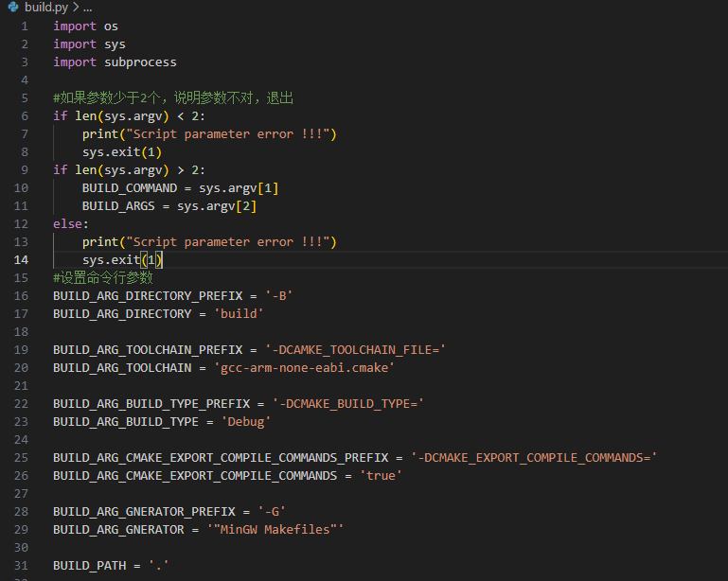
Task: Click BUILD_ARG_CMAKE_EXPORT_COMPILE_COMMANDS_PREFIX on line 25
Action: point(221,458)
